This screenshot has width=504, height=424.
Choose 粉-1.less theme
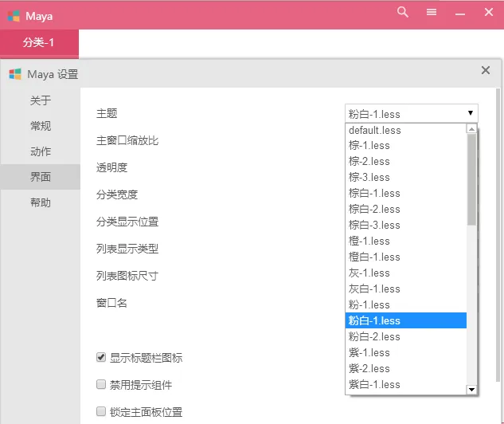(x=405, y=304)
